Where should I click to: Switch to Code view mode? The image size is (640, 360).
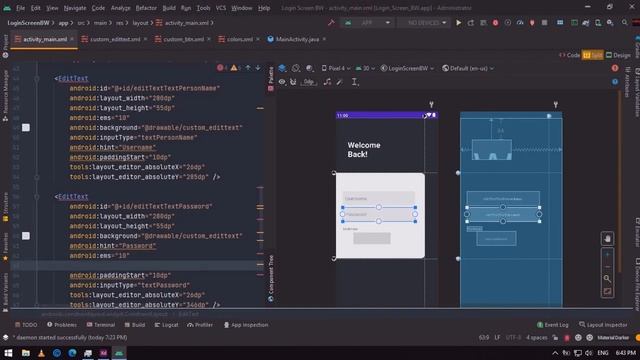[569, 55]
